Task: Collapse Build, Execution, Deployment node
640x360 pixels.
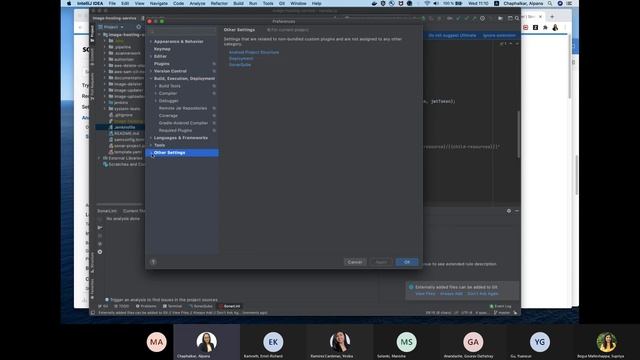Action: tap(151, 78)
